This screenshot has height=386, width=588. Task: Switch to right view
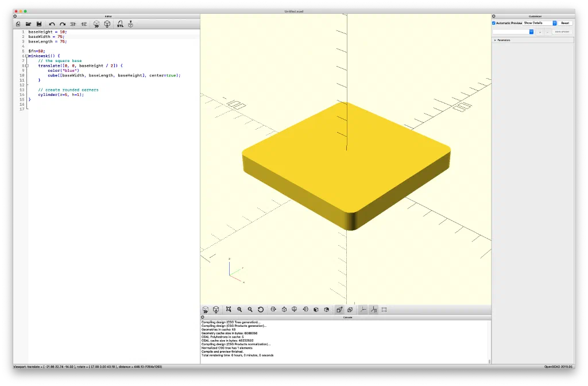click(x=273, y=310)
